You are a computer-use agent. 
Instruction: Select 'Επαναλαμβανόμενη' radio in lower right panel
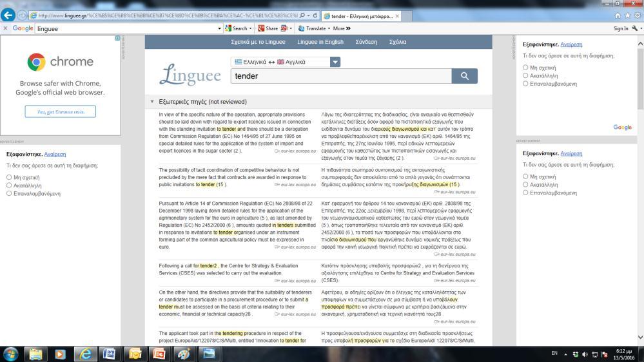(525, 193)
